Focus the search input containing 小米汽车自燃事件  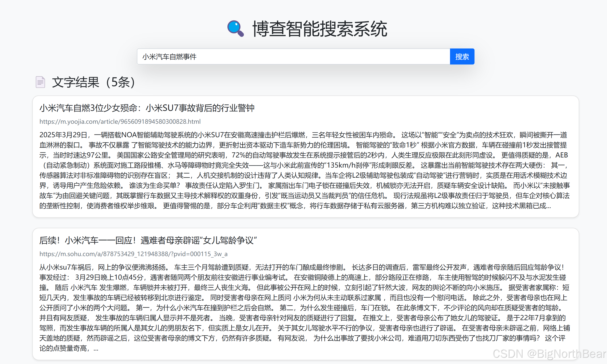[293, 57]
